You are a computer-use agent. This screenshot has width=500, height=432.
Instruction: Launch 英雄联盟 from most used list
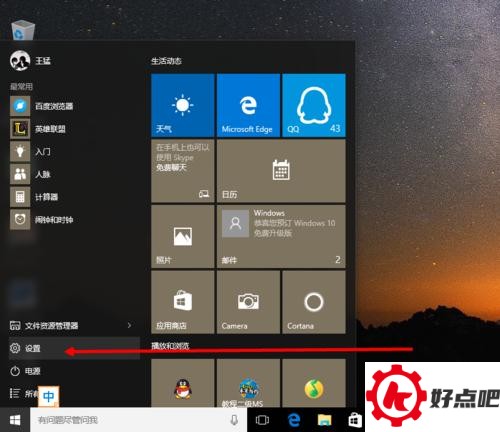pos(38,129)
